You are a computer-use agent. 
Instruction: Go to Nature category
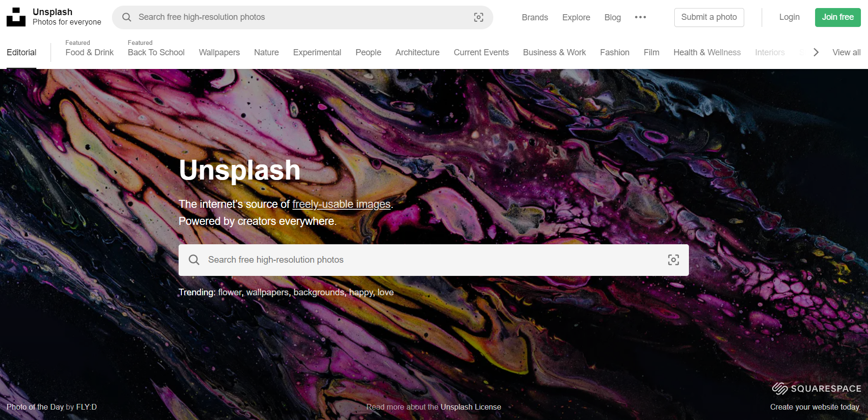[266, 52]
